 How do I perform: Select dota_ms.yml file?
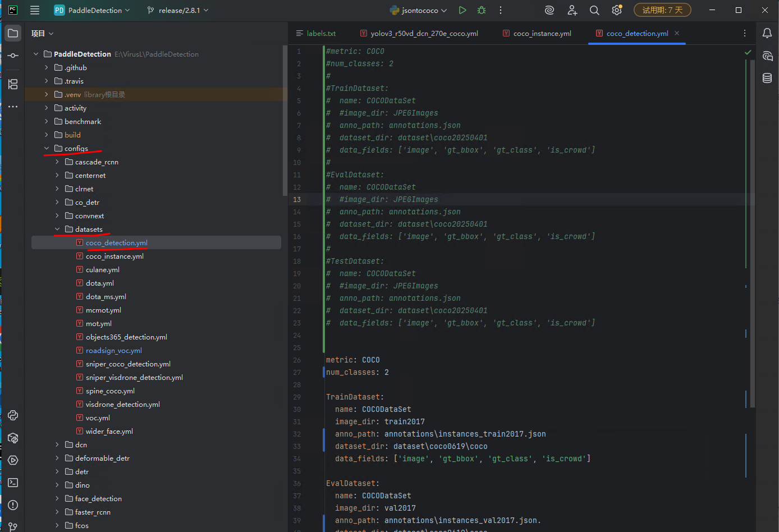coord(106,296)
